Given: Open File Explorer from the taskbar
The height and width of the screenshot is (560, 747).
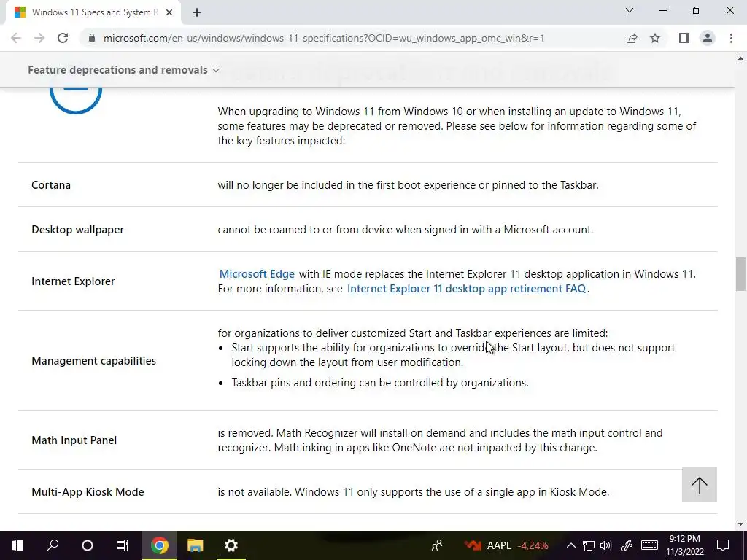Looking at the screenshot, I should click(196, 545).
